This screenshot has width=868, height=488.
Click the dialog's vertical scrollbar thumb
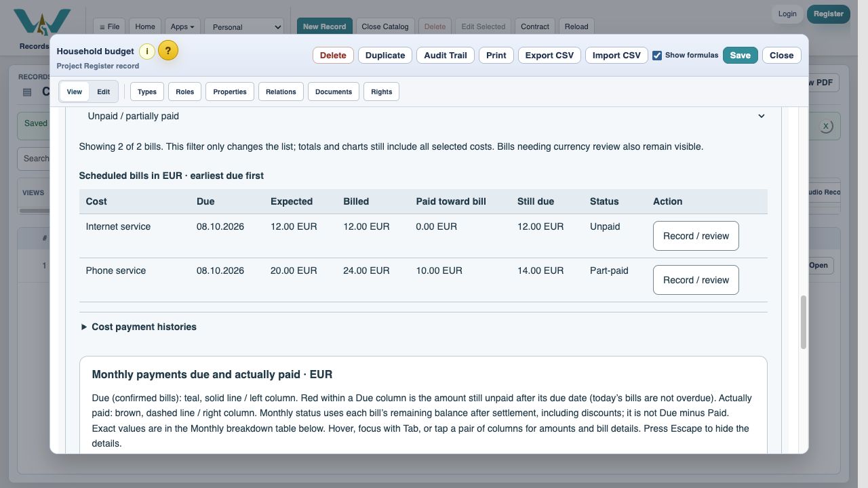click(x=804, y=322)
